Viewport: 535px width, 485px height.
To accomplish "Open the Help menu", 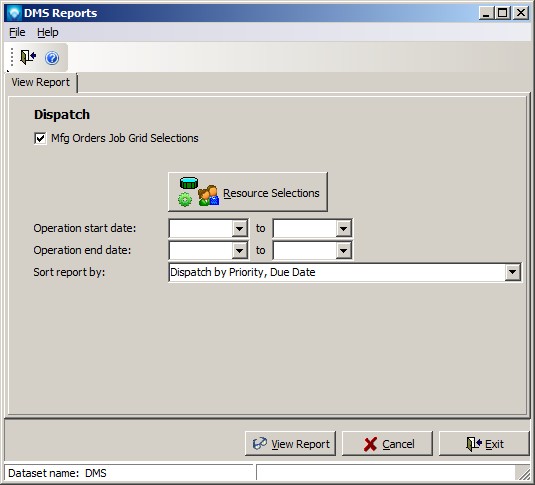I will click(48, 32).
